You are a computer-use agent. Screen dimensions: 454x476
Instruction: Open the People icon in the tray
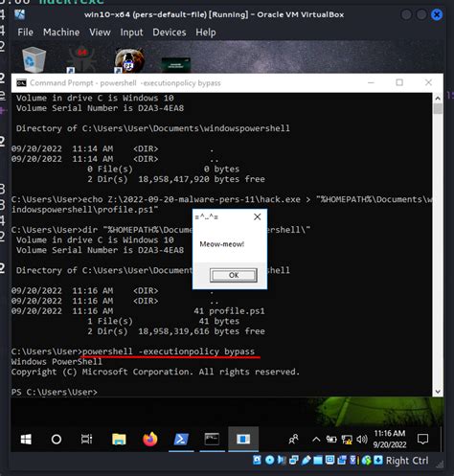pyautogui.click(x=293, y=440)
